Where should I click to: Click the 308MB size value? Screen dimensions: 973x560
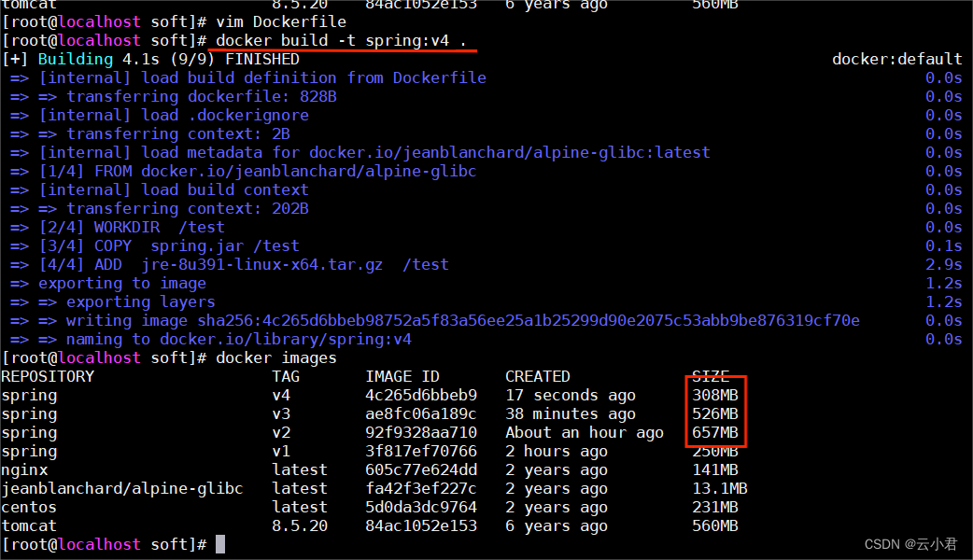coord(715,396)
